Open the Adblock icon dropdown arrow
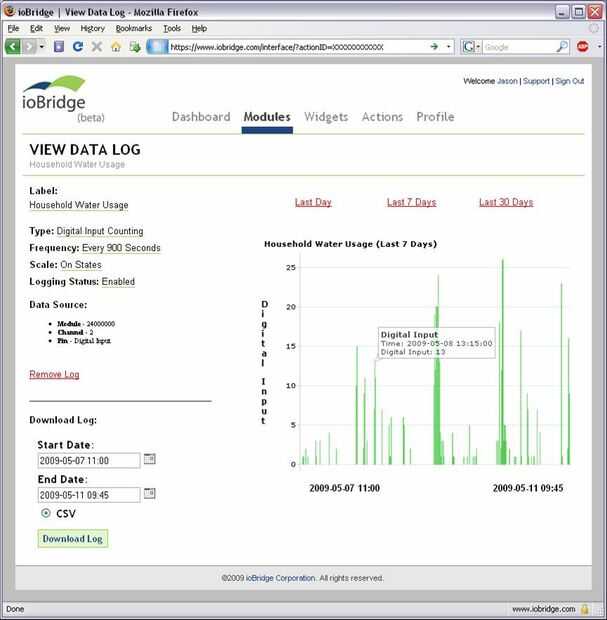The width and height of the screenshot is (607, 620). pyautogui.click(x=600, y=47)
